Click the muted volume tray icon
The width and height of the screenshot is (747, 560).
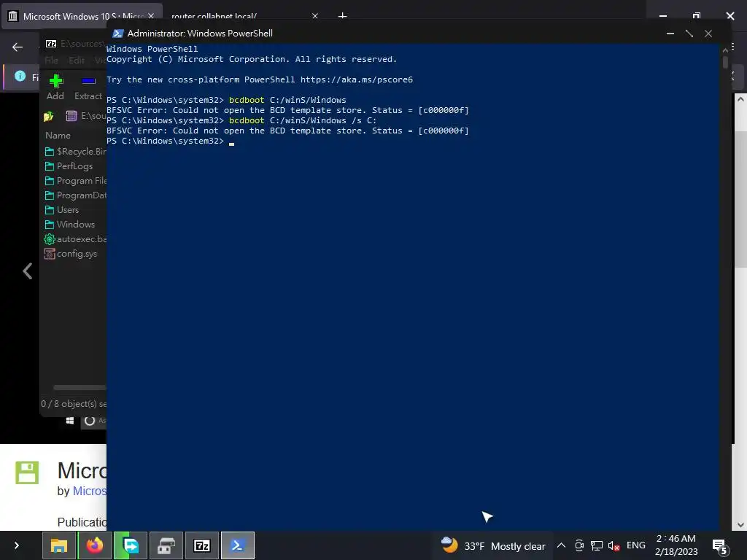pyautogui.click(x=614, y=545)
